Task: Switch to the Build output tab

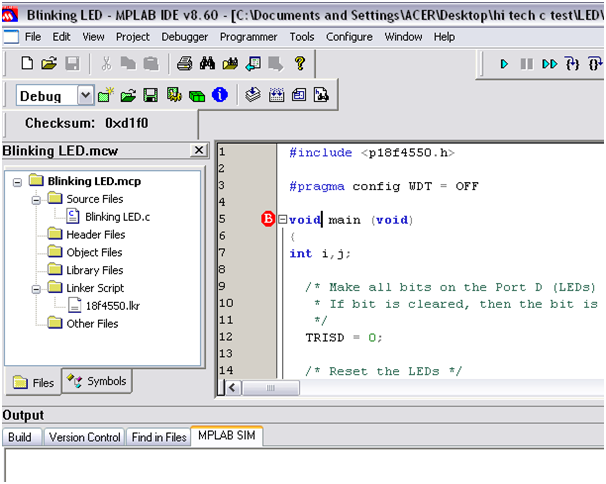Action: point(20,437)
